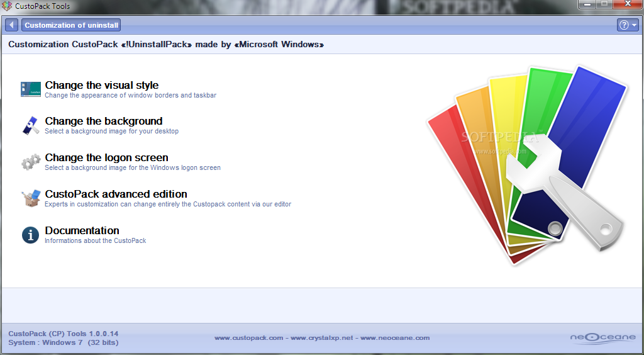Open Change the visual style

pyautogui.click(x=101, y=85)
